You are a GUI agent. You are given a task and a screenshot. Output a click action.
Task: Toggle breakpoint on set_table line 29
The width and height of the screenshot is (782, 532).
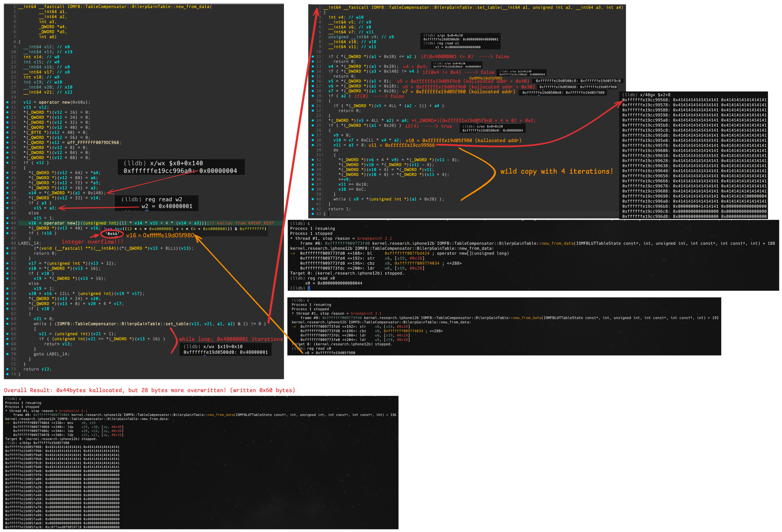pos(313,145)
